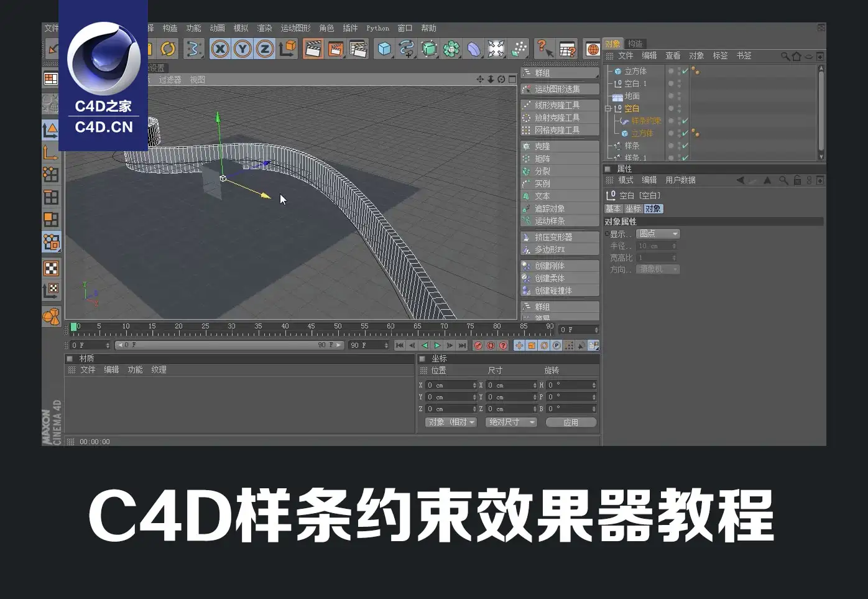
Task: Click the red question-mark keyframe selection icon
Action: tap(503, 345)
